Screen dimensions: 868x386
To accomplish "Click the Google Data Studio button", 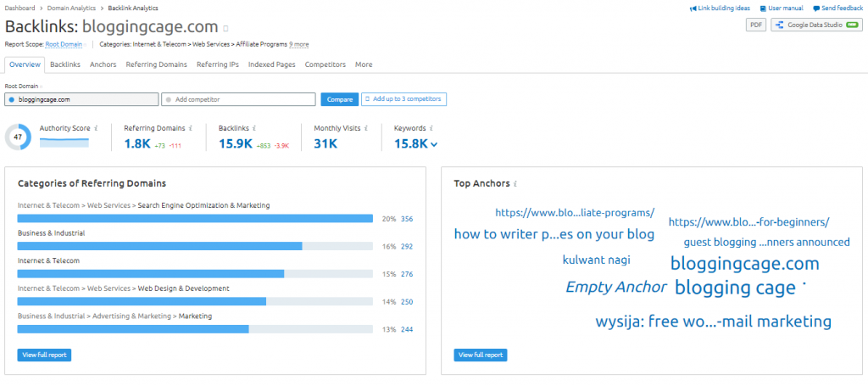I will tap(816, 25).
